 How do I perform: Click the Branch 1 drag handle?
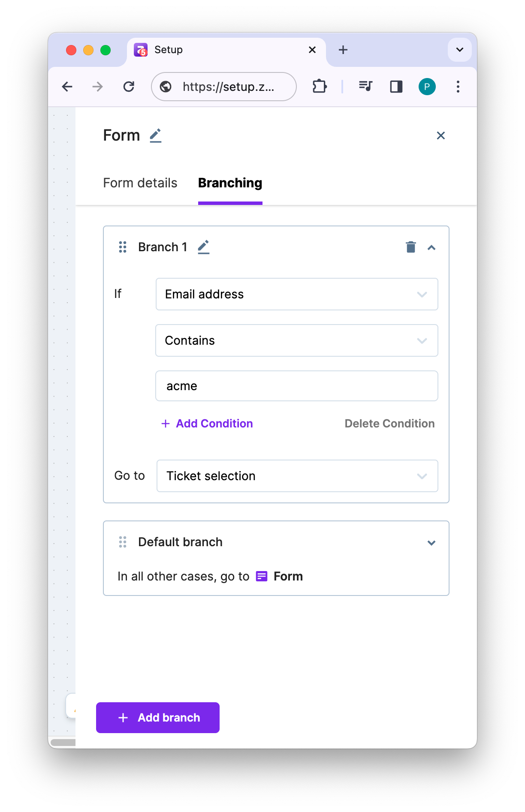pos(123,247)
